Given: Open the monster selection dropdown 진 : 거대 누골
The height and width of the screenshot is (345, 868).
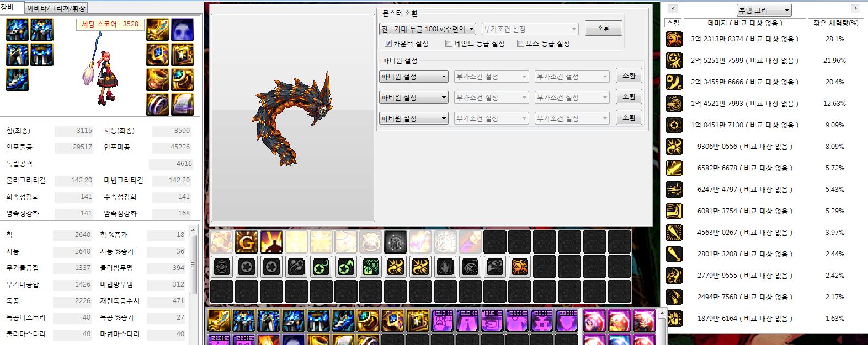Looking at the screenshot, I should click(x=428, y=29).
